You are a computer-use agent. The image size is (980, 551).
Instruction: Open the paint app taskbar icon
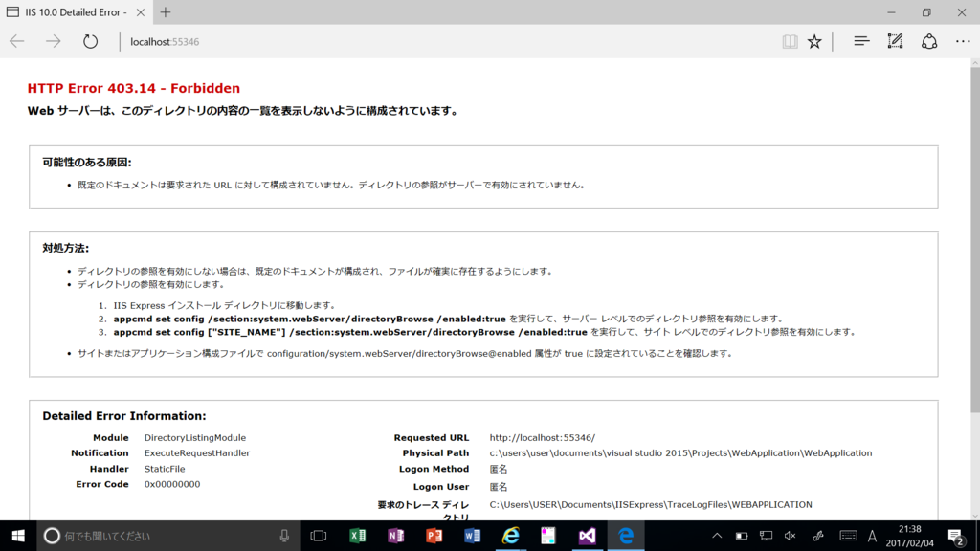click(x=548, y=536)
